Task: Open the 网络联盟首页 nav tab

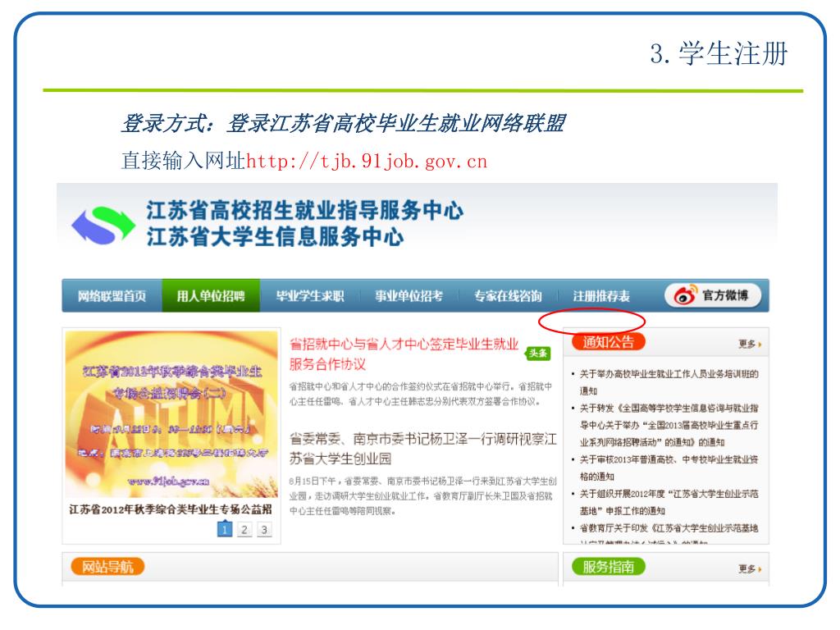Action: [x=112, y=295]
